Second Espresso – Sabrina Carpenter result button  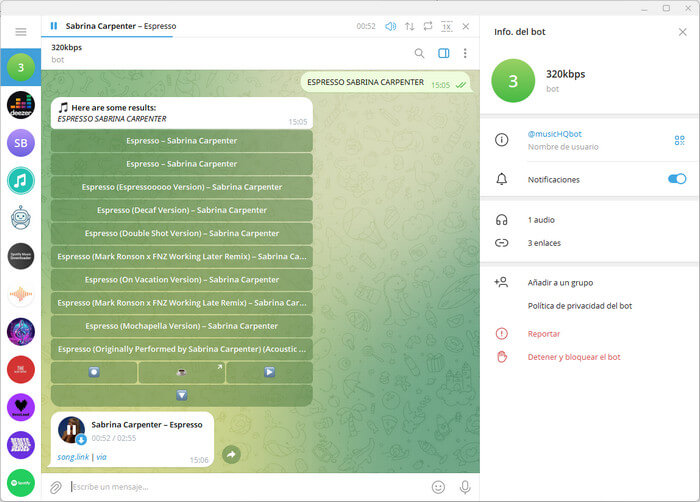click(182, 164)
